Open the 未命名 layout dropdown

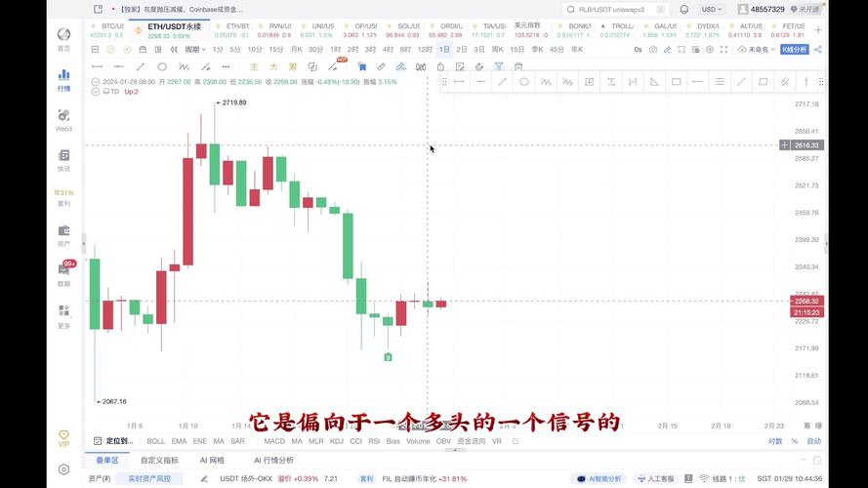pyautogui.click(x=757, y=49)
